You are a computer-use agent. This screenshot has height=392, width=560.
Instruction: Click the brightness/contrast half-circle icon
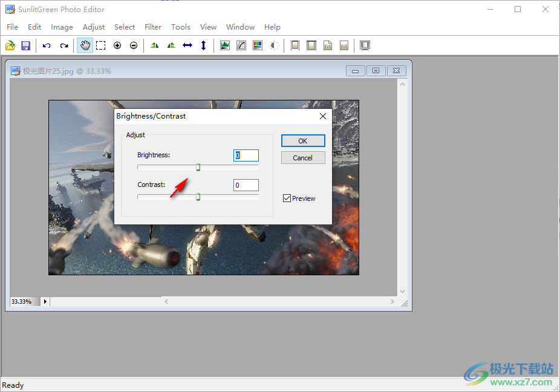(274, 45)
